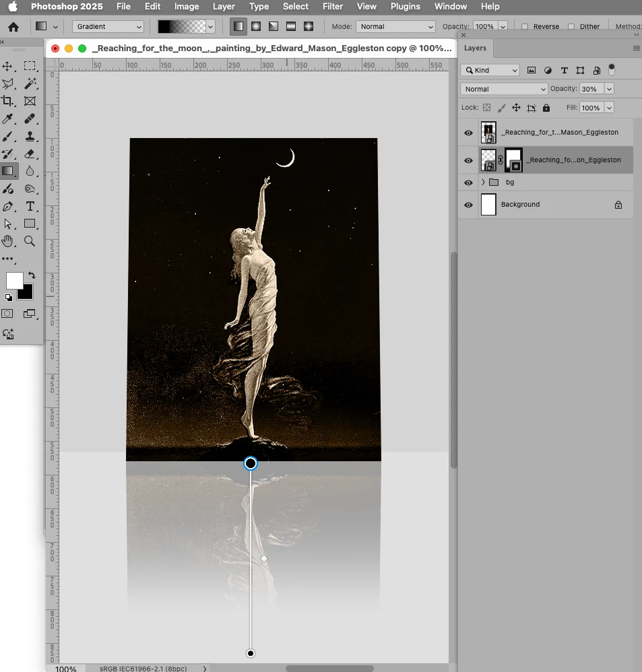The image size is (642, 672).
Task: Select the Hand tool
Action: point(7,241)
